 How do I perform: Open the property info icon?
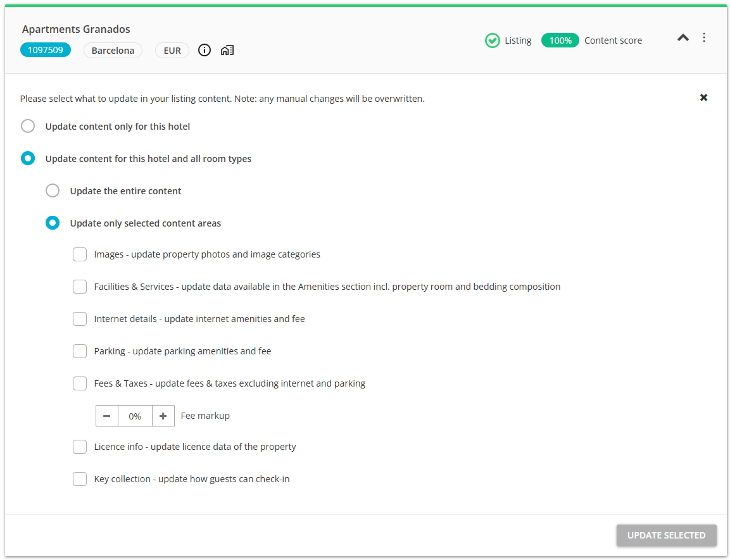tap(205, 50)
